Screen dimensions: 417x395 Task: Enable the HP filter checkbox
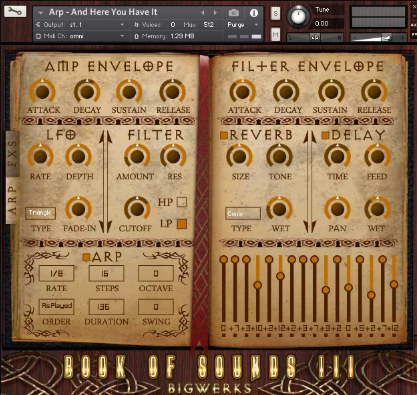pyautogui.click(x=182, y=202)
